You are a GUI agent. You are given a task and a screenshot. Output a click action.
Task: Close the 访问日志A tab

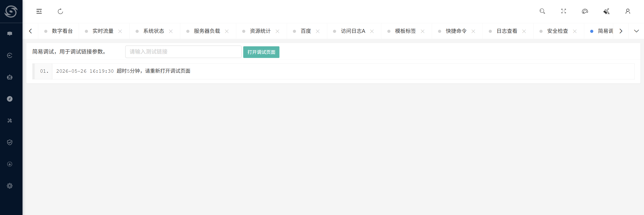coord(372,31)
